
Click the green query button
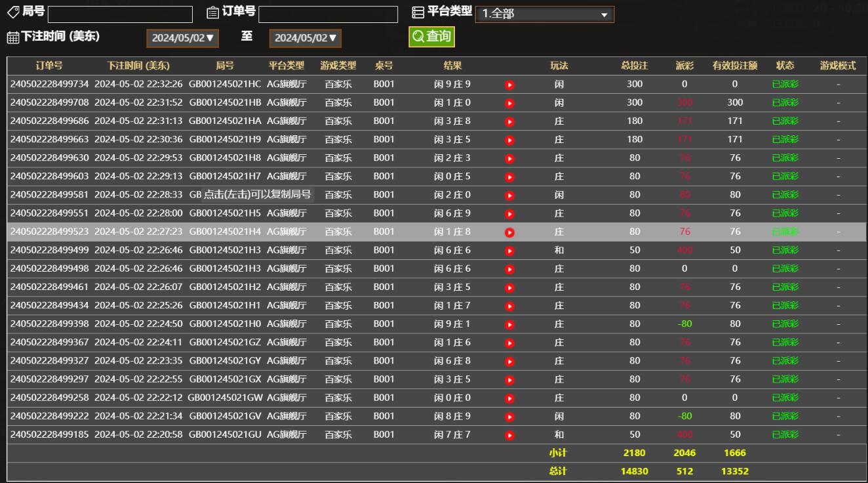click(431, 37)
